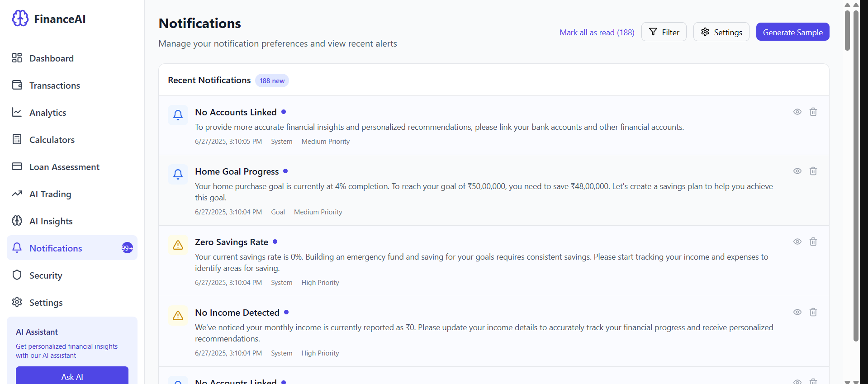The image size is (868, 384).
Task: Click the AI Trading trend-arrow icon
Action: click(17, 194)
